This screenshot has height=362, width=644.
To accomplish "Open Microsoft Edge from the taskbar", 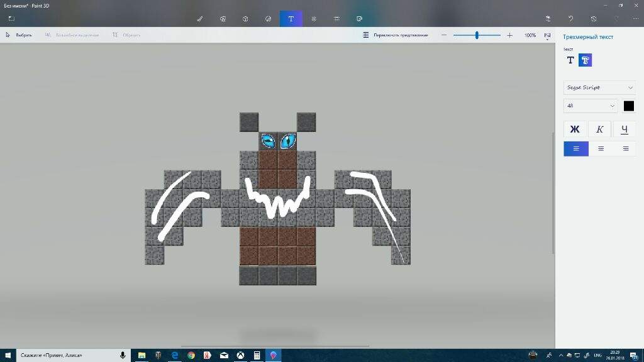I will (x=175, y=356).
